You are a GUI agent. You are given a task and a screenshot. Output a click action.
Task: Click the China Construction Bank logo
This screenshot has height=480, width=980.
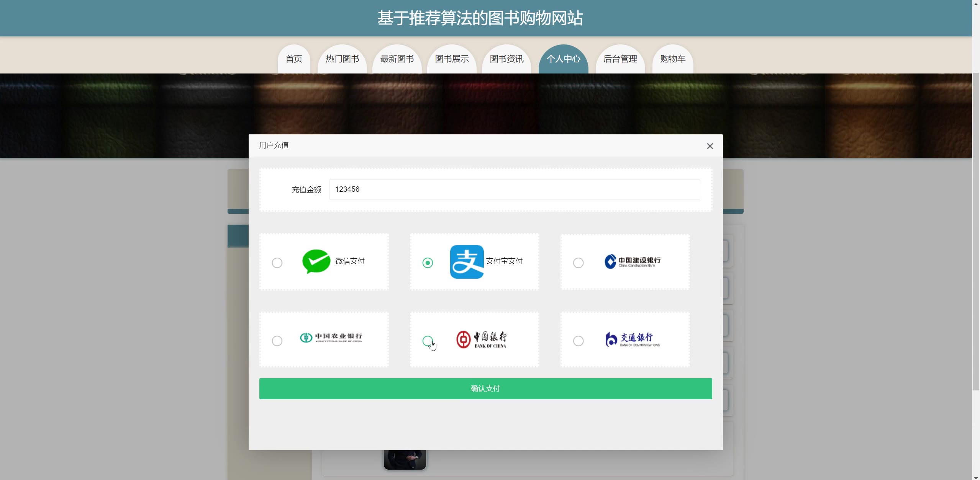(632, 262)
